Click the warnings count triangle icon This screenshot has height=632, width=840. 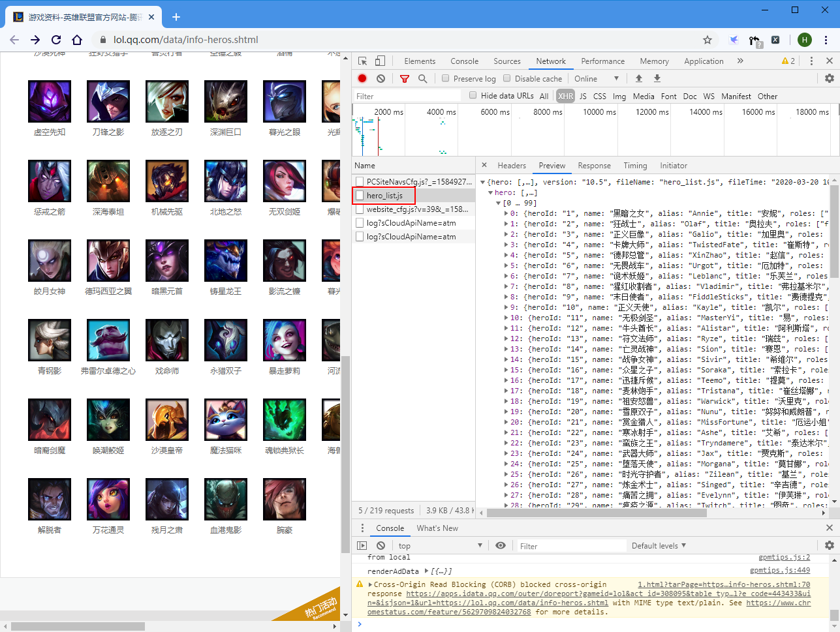pos(785,61)
